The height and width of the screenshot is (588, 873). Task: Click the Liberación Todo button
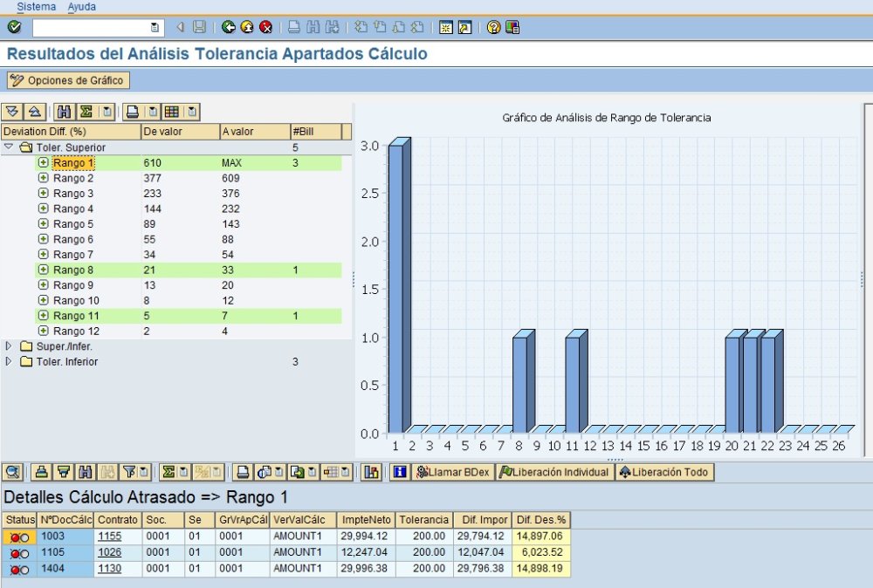point(663,472)
